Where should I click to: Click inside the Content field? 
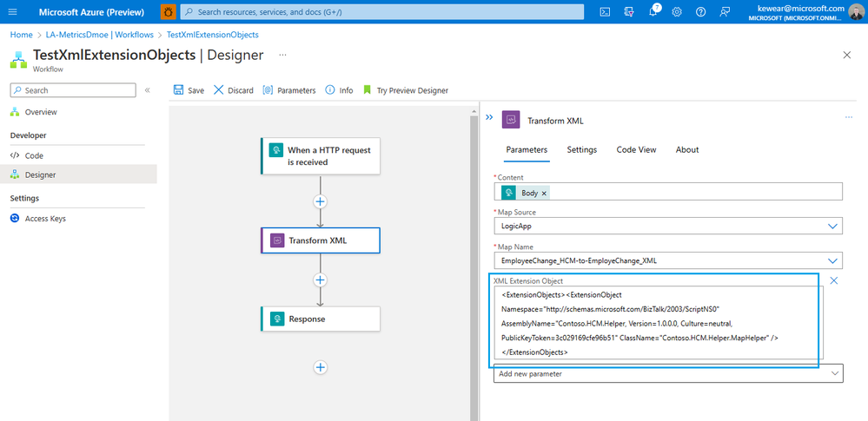[x=668, y=192]
